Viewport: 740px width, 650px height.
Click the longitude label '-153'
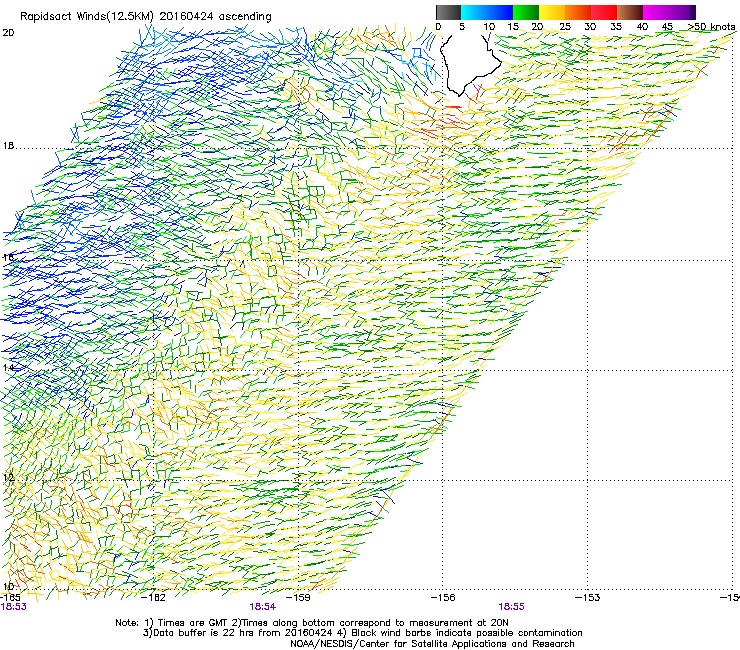588,598
